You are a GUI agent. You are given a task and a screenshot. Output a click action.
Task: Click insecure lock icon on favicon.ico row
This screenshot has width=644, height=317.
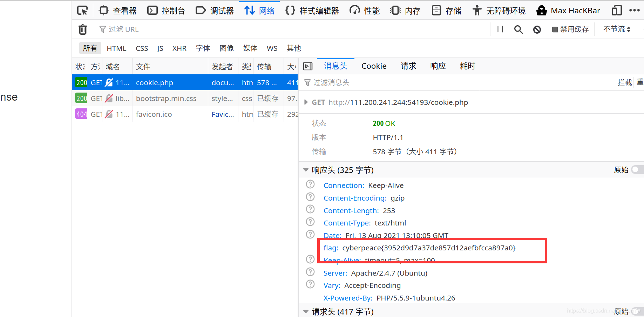coord(109,114)
